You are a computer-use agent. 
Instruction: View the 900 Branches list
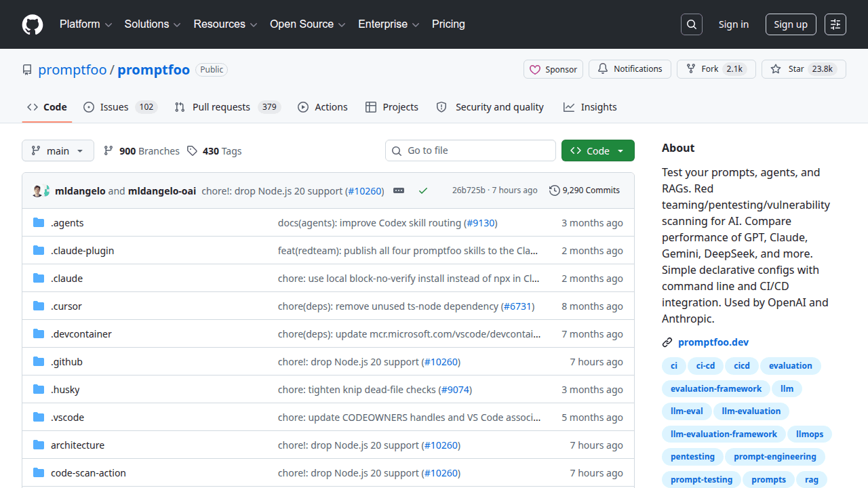pos(142,150)
